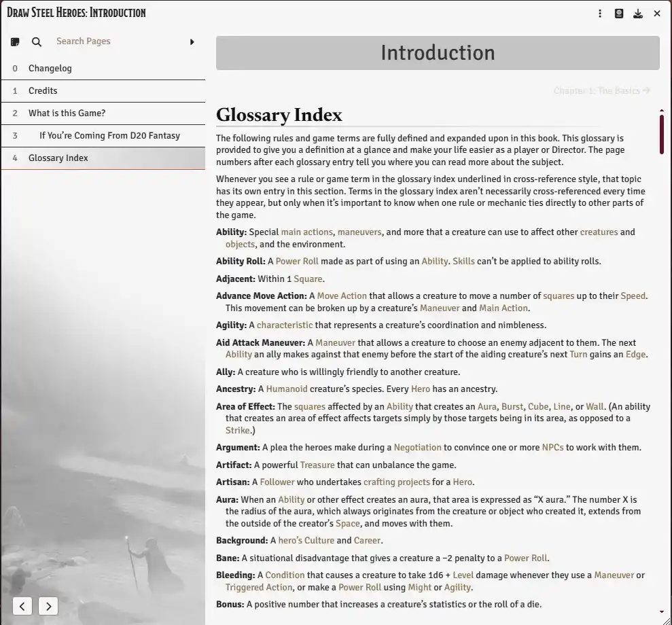
Task: Open the Changelog page
Action: point(50,68)
